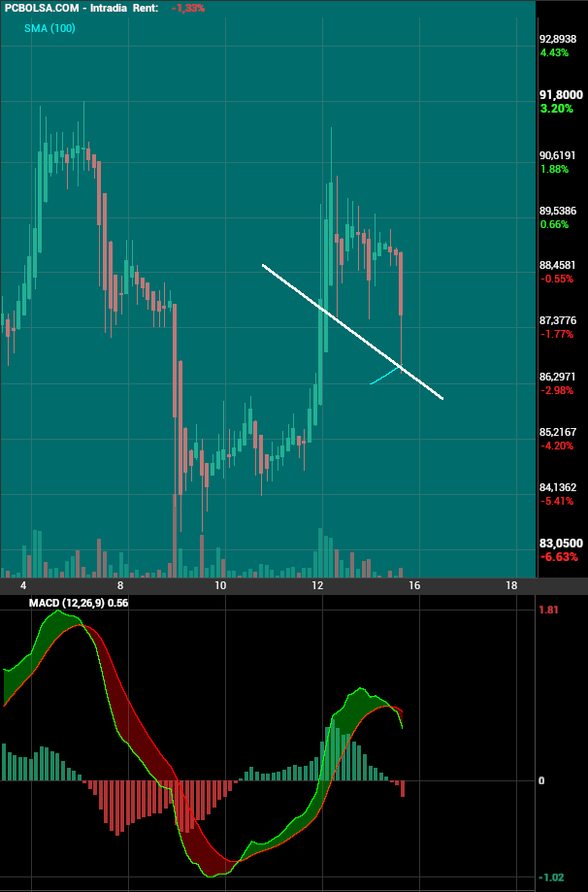This screenshot has width=588, height=892.
Task: Click the -2.98% percentage label
Action: coord(557,390)
